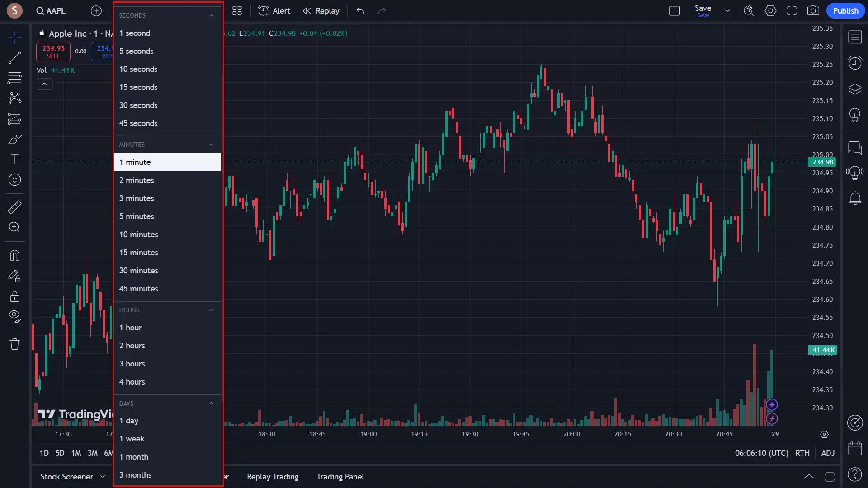Image resolution: width=868 pixels, height=488 pixels.
Task: Click the trash remove objects icon
Action: [14, 344]
